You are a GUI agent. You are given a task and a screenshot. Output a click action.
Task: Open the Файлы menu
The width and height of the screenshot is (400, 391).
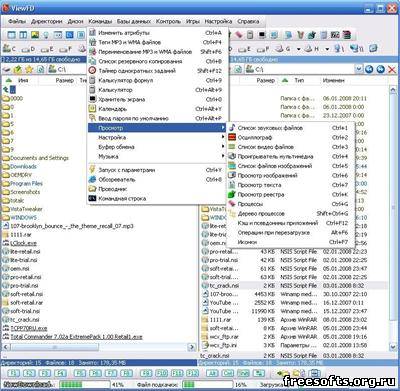(x=17, y=21)
